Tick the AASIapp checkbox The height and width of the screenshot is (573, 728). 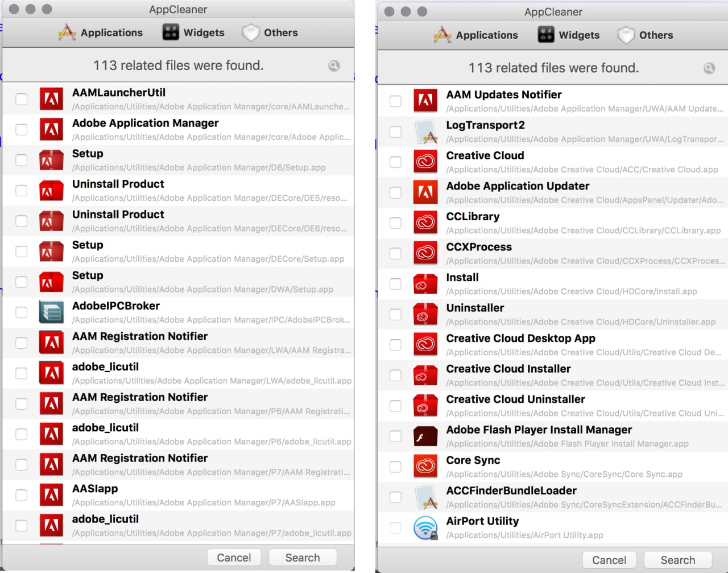point(21,495)
